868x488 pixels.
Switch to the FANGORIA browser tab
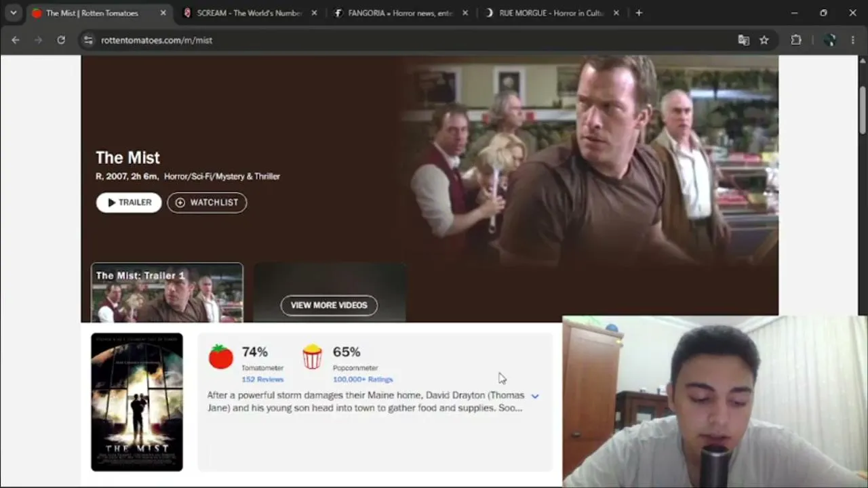[x=400, y=13]
